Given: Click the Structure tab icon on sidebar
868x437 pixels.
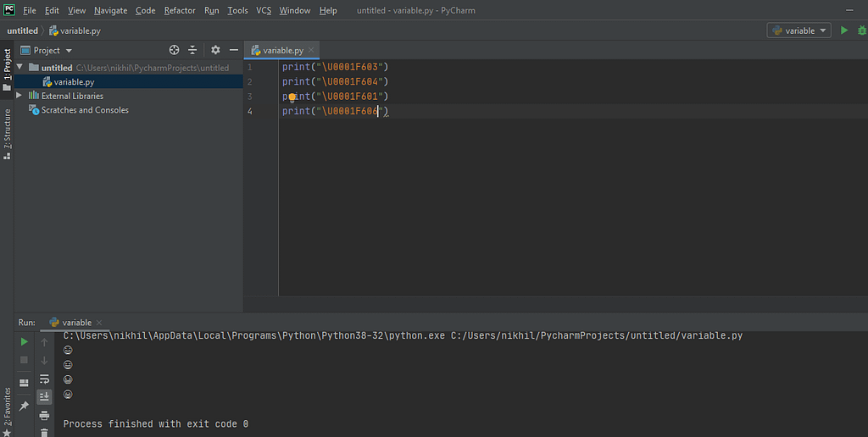Looking at the screenshot, I should (x=7, y=157).
